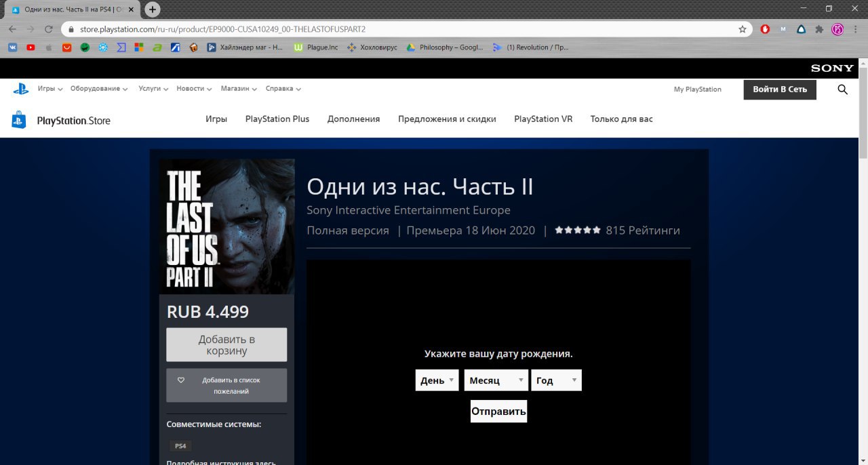Open the brown box bookmark icon
Viewport: 868px width, 465px height.
coord(194,47)
